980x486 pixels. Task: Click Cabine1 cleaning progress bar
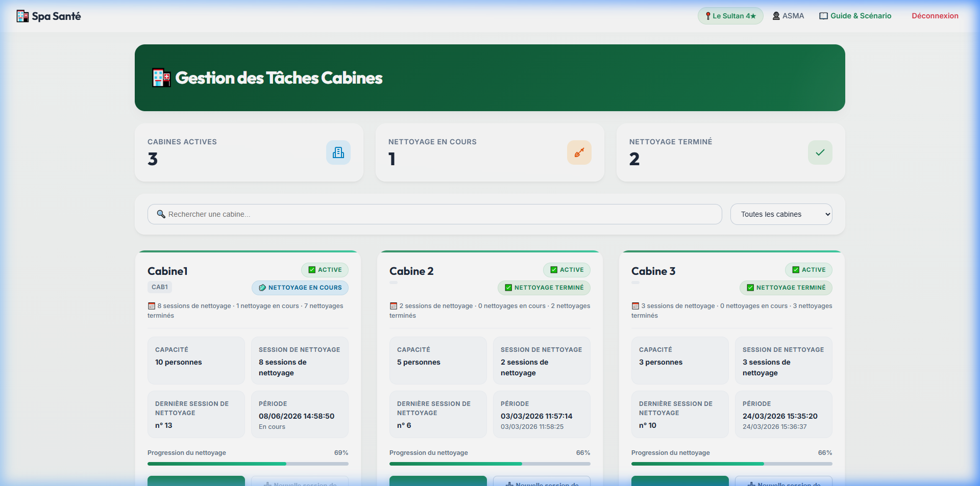(x=248, y=464)
